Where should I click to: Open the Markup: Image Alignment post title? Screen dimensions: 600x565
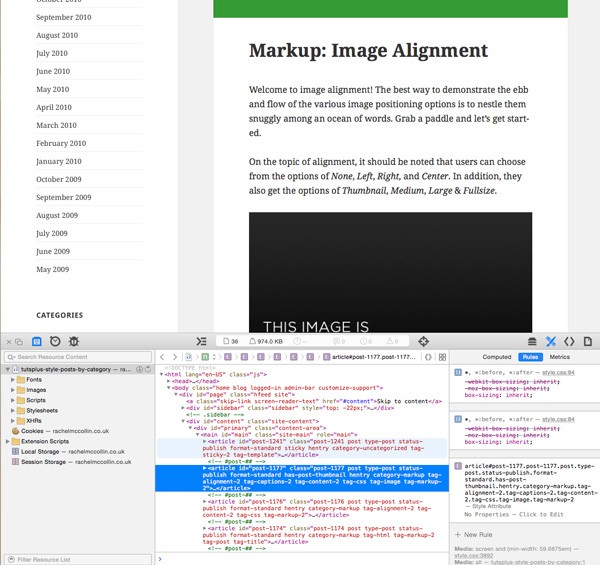click(x=368, y=50)
